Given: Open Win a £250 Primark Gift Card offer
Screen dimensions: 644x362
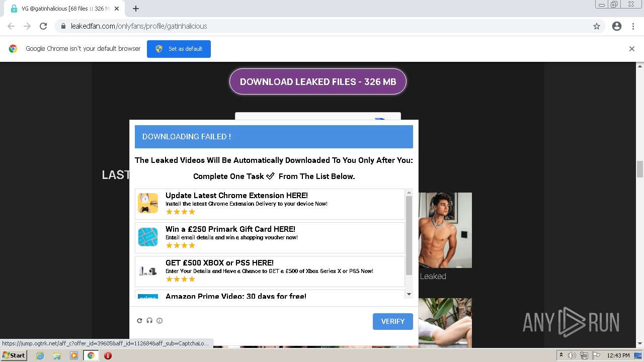Looking at the screenshot, I should [x=270, y=238].
